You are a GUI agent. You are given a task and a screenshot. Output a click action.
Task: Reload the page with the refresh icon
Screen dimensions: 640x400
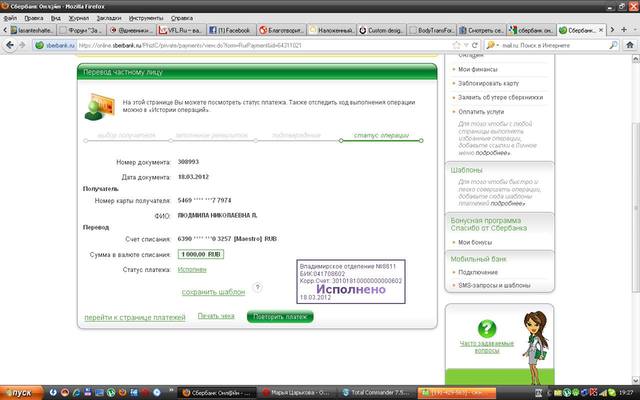[475, 45]
